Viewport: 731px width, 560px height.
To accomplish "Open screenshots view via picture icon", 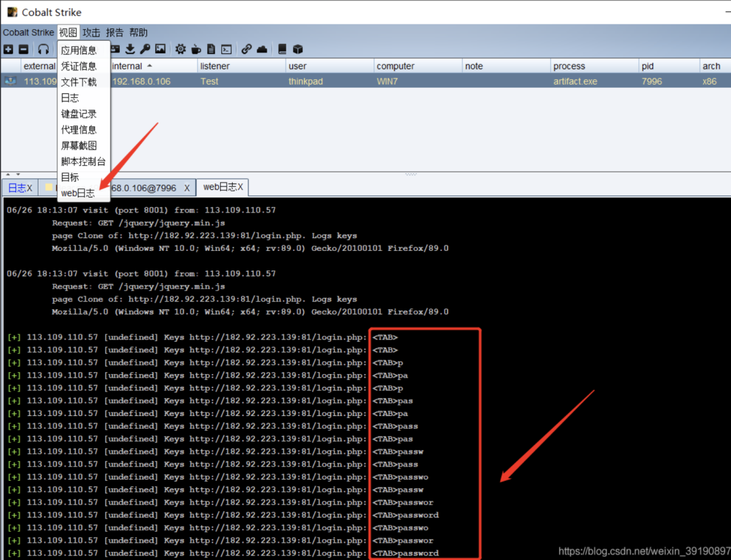I will 160,49.
